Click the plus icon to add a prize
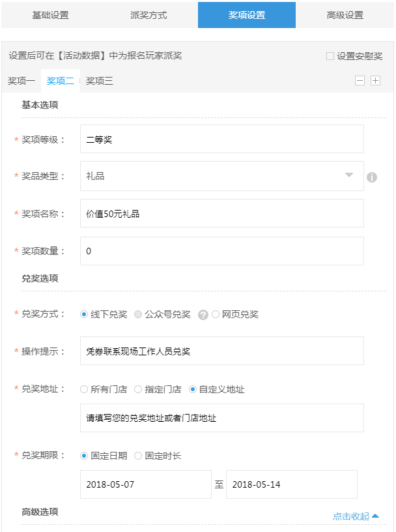The height and width of the screenshot is (532, 396). pyautogui.click(x=375, y=81)
